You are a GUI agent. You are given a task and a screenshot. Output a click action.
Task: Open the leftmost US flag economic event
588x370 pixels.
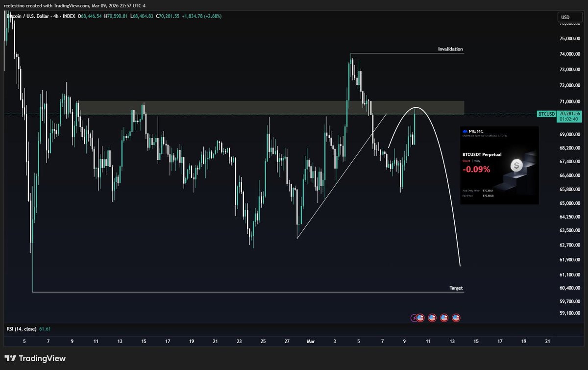coord(420,318)
